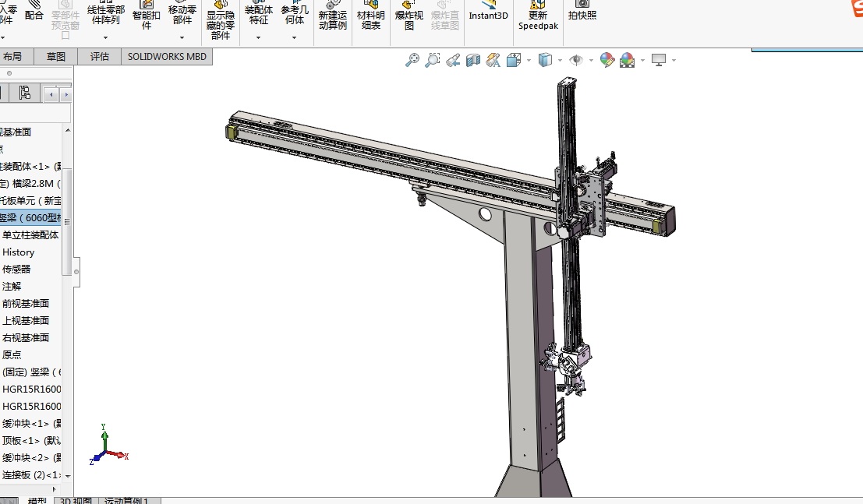
Task: Select the Zoom to Area tool
Action: (x=432, y=60)
